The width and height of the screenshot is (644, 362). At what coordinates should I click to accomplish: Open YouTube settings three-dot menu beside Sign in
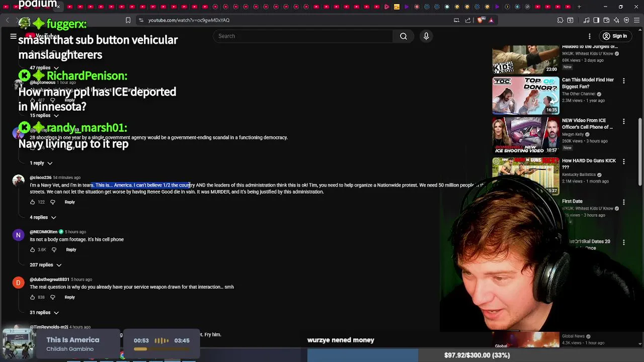click(x=590, y=36)
